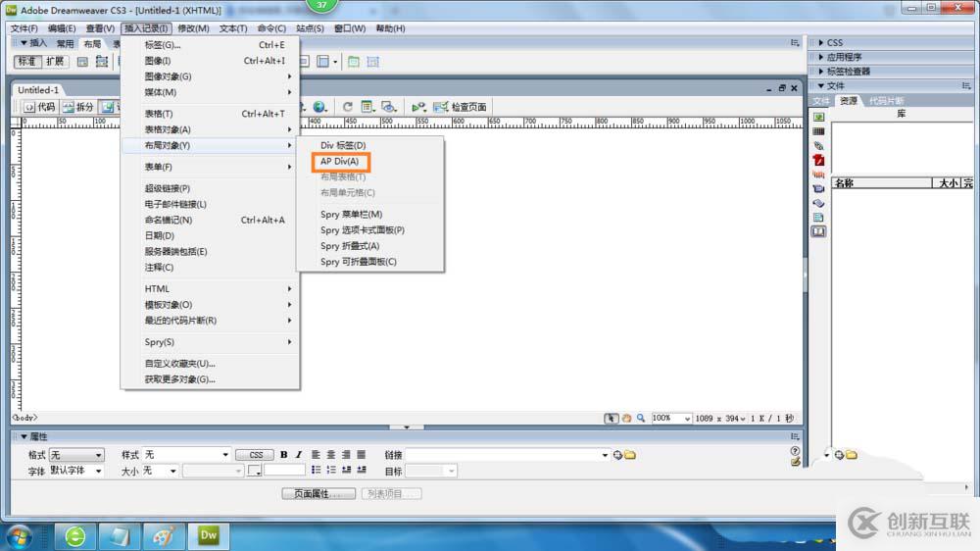Screen dimensions: 980x551
Task: Click the refresh design view icon
Action: [x=348, y=107]
